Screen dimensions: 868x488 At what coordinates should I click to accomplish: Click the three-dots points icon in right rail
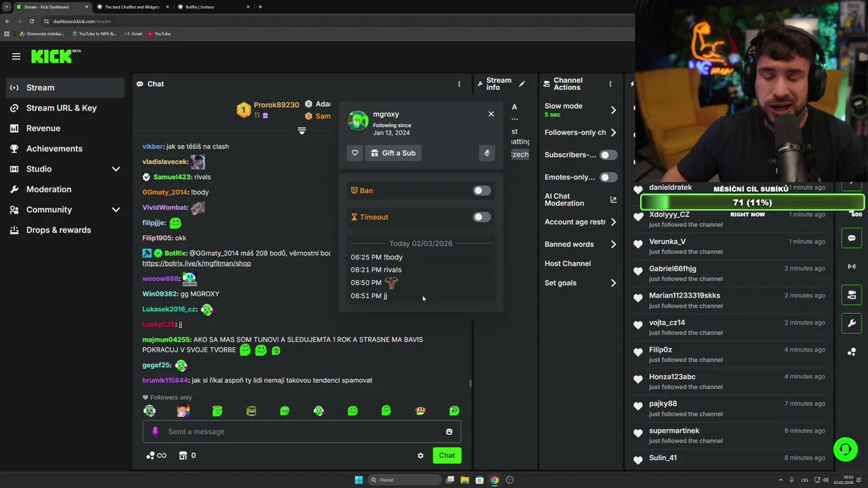pyautogui.click(x=852, y=352)
